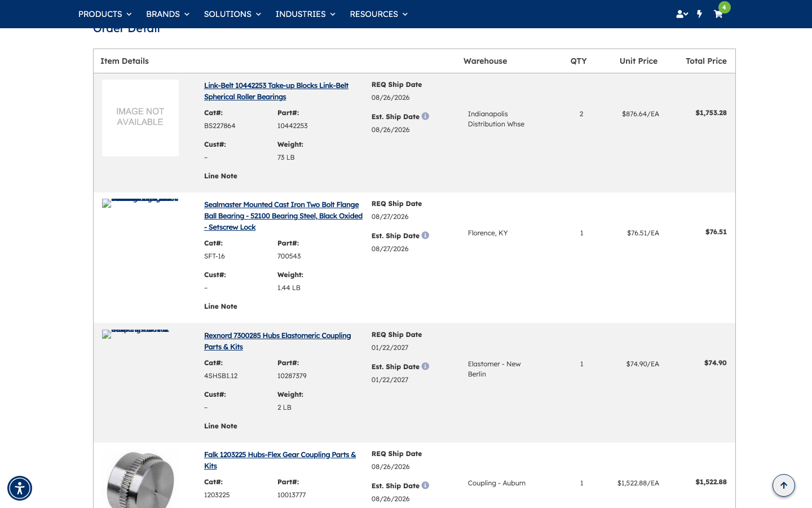Click the Sealmaster total price $76.51
The height and width of the screenshot is (508, 812).
[x=716, y=232]
